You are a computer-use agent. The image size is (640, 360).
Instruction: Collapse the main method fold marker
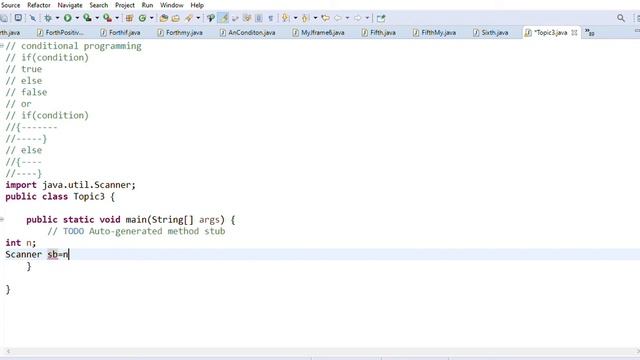2,219
